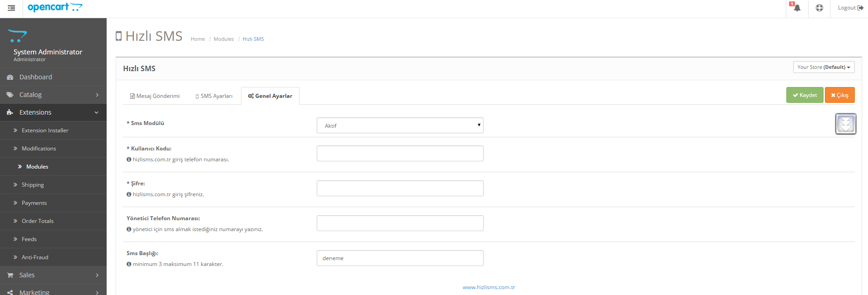Click the Kullanıcı Kodu input field
868x295 pixels.
400,153
